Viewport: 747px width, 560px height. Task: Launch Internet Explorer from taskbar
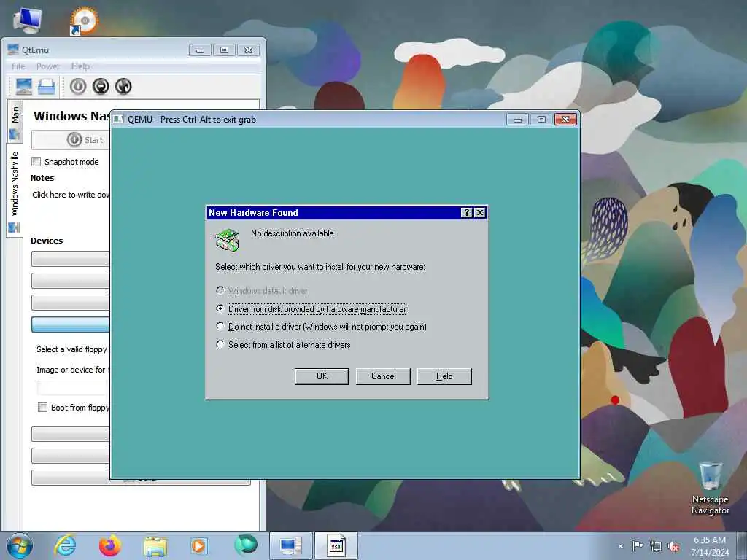(65, 545)
